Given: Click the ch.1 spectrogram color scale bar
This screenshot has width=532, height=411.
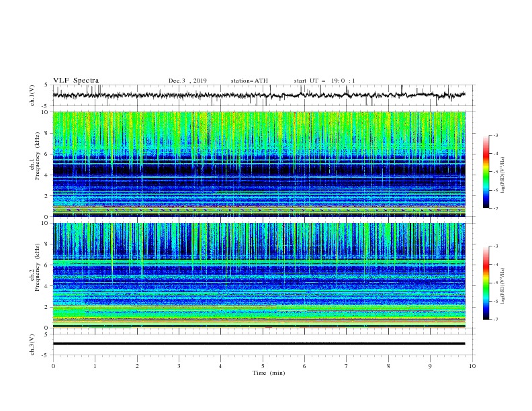Looking at the screenshot, I should [x=486, y=172].
